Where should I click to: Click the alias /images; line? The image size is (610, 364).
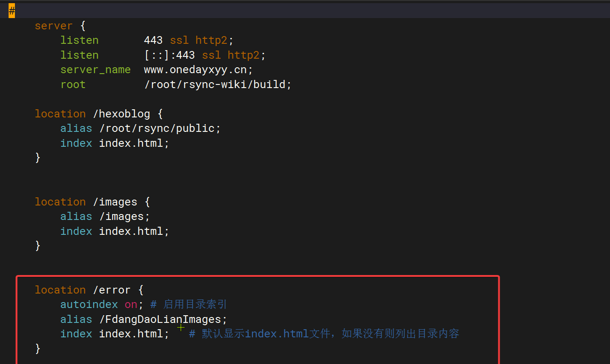(x=105, y=216)
